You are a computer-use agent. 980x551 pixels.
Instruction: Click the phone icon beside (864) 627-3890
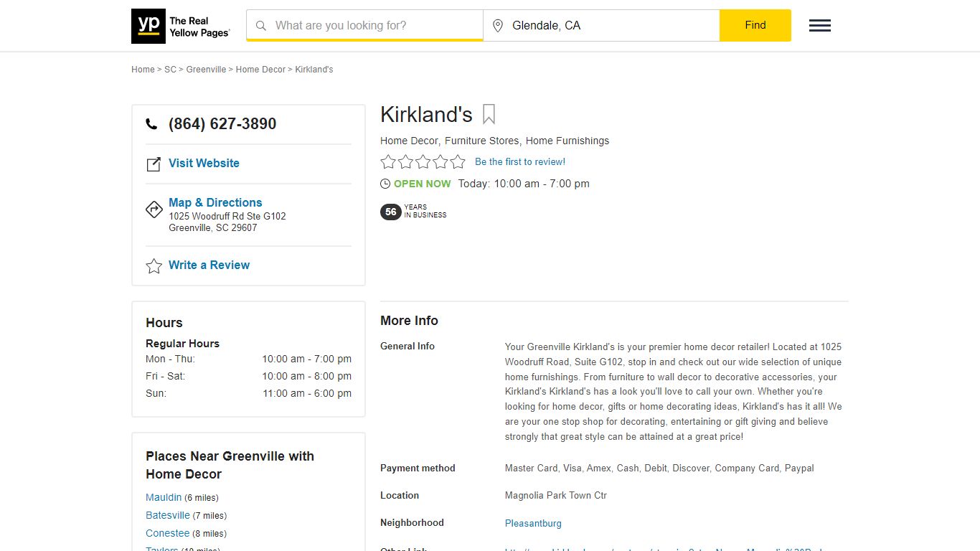coord(151,124)
